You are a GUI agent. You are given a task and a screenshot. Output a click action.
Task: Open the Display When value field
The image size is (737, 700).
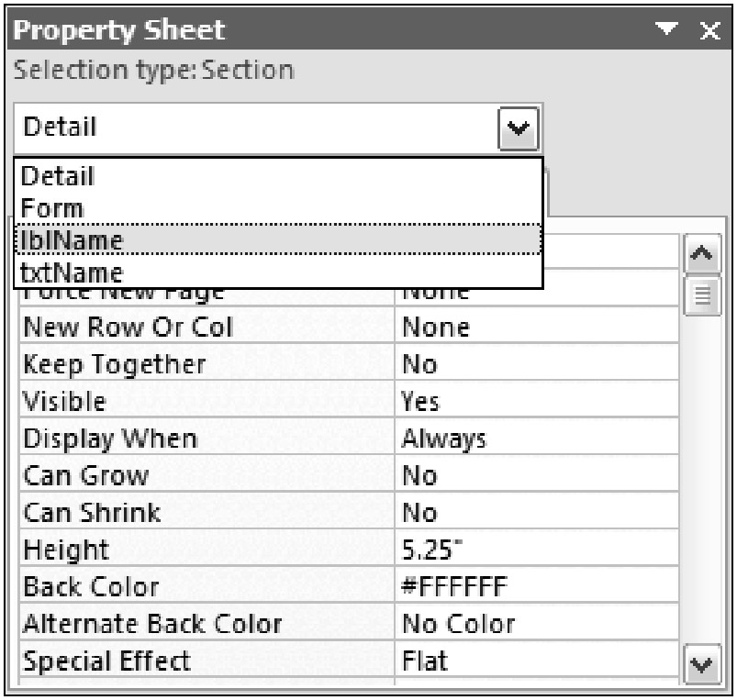pos(536,439)
